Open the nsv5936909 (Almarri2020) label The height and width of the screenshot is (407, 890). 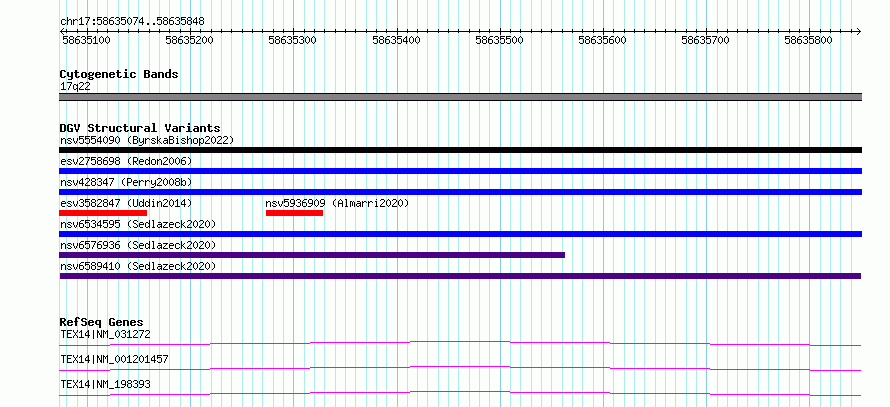pos(337,203)
